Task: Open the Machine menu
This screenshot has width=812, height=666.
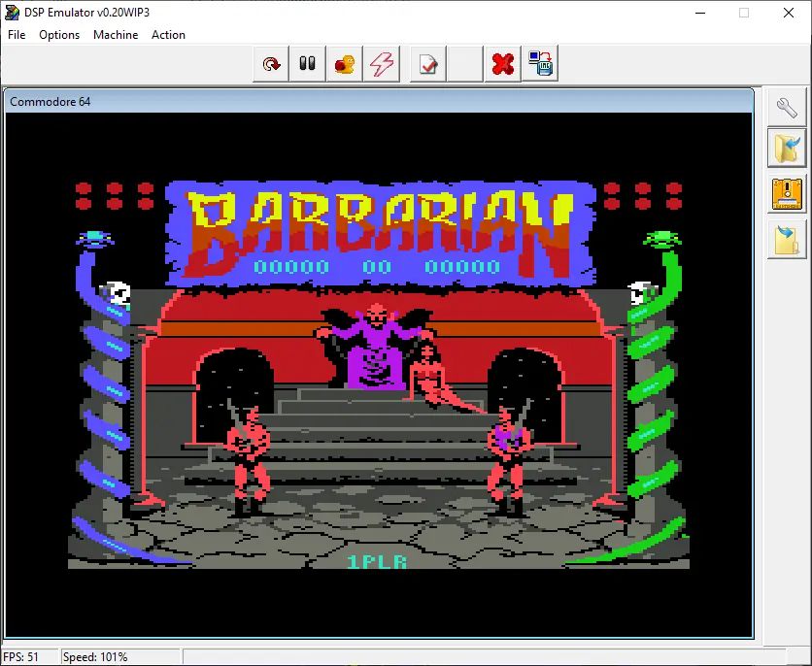Action: click(x=116, y=35)
